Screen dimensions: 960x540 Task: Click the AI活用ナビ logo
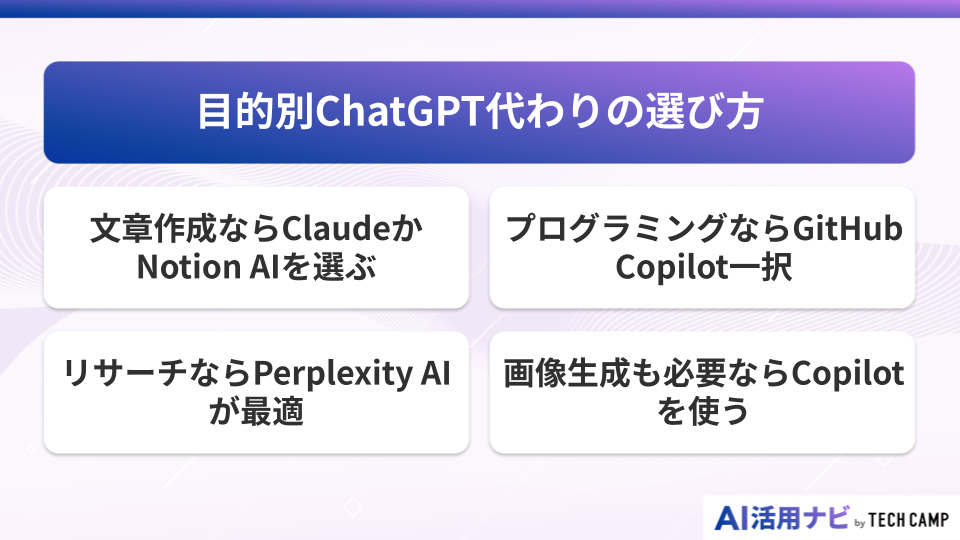pos(782,517)
